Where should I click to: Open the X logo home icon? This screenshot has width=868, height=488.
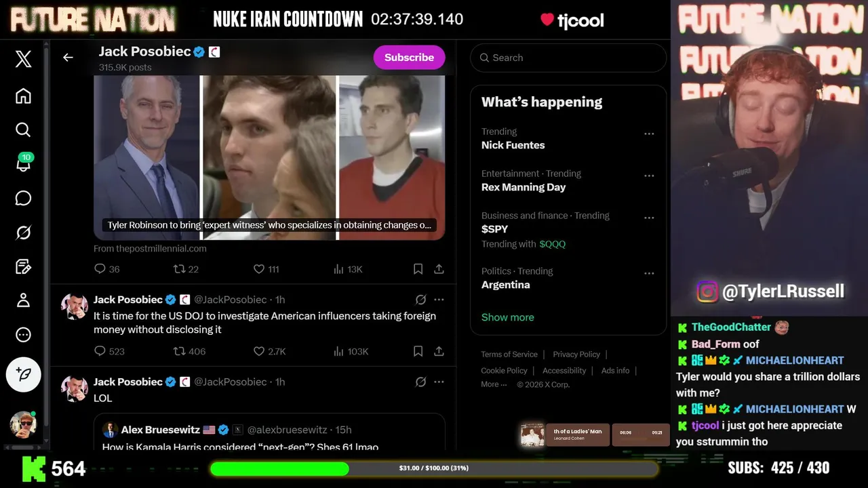click(x=23, y=59)
